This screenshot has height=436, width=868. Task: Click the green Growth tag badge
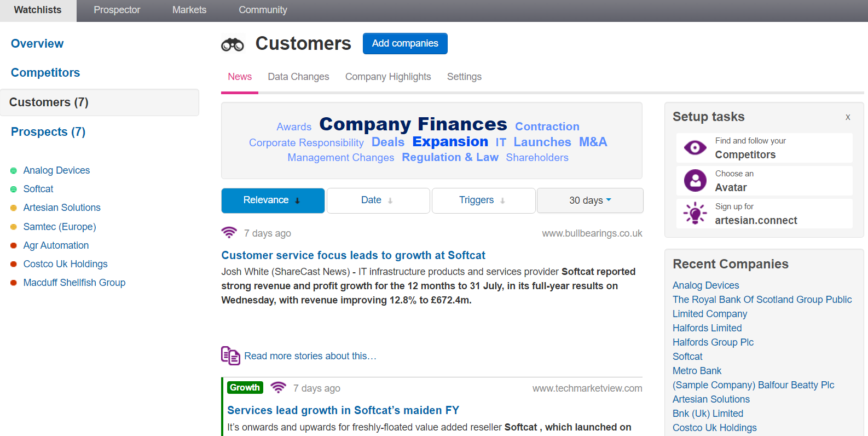245,387
